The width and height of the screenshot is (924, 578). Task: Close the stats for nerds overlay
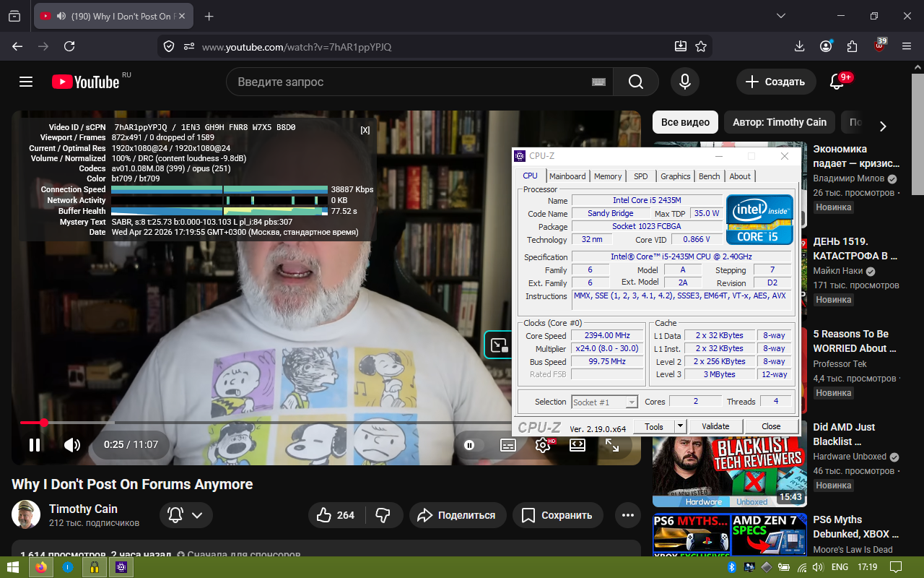[x=365, y=130]
